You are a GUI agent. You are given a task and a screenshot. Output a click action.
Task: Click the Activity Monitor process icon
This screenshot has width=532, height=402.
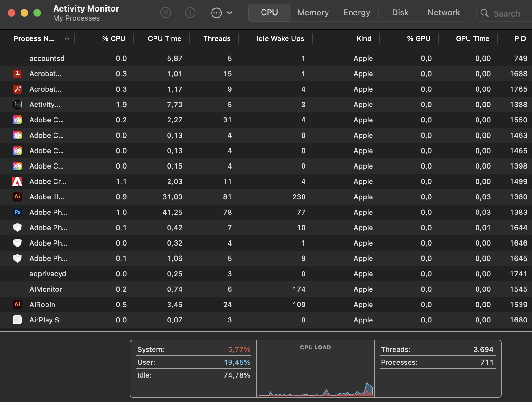[x=17, y=105]
